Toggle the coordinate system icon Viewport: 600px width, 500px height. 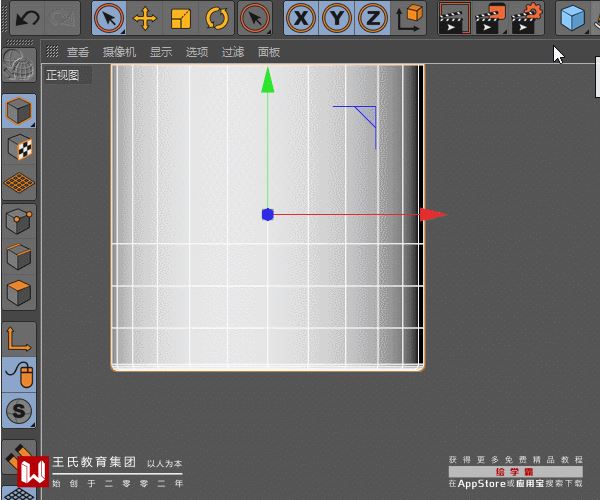(408, 18)
